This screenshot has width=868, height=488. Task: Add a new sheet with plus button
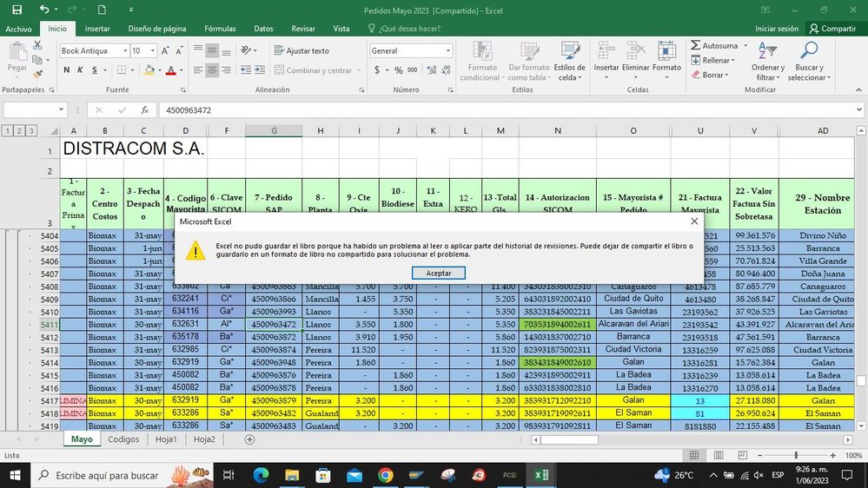coord(249,439)
